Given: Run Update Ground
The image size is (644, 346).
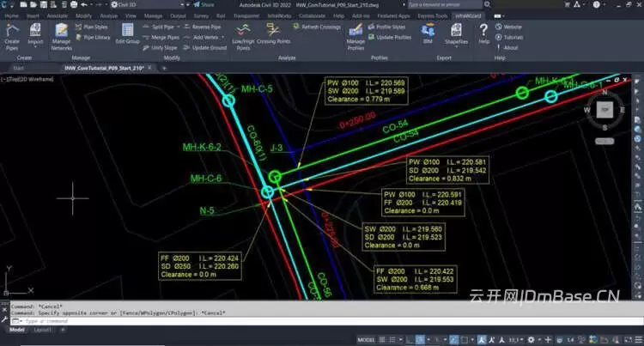Looking at the screenshot, I should (205, 47).
